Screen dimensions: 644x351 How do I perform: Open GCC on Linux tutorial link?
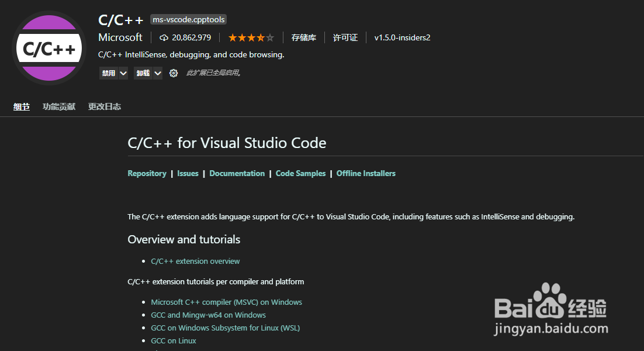coord(174,340)
